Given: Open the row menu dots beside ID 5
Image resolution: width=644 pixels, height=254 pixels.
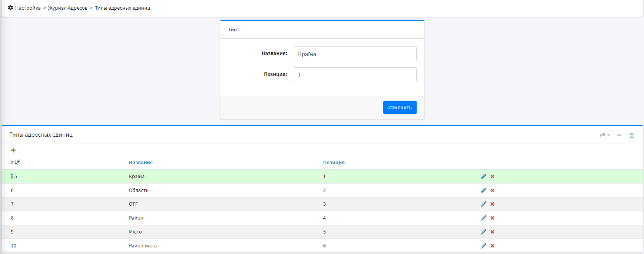Looking at the screenshot, I should click(12, 176).
